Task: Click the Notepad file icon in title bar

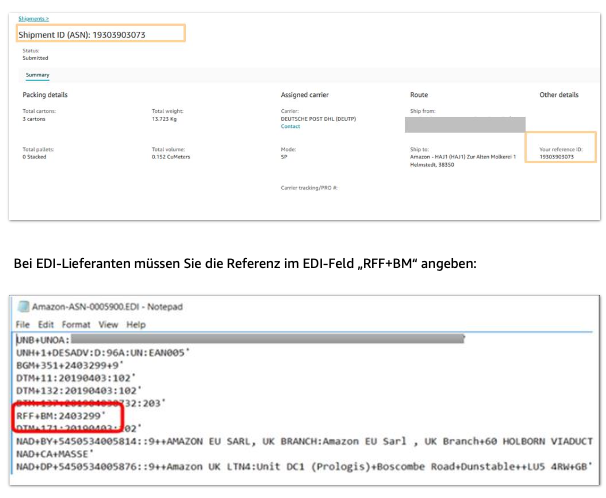Action: [24, 306]
